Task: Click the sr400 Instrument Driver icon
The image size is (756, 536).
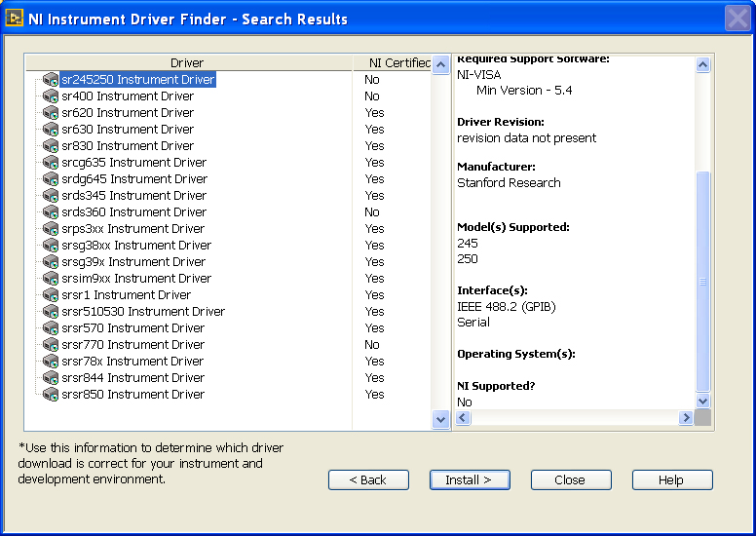Action: [x=51, y=96]
